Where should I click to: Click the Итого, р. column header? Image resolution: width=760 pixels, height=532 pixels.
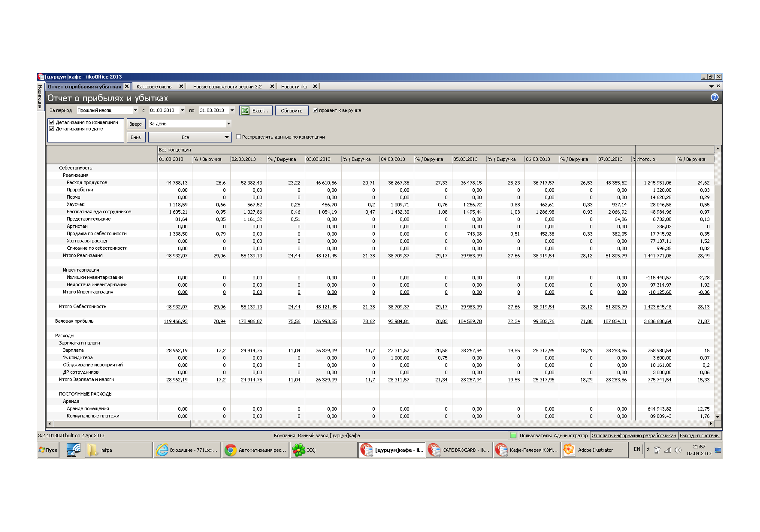[x=655, y=159]
